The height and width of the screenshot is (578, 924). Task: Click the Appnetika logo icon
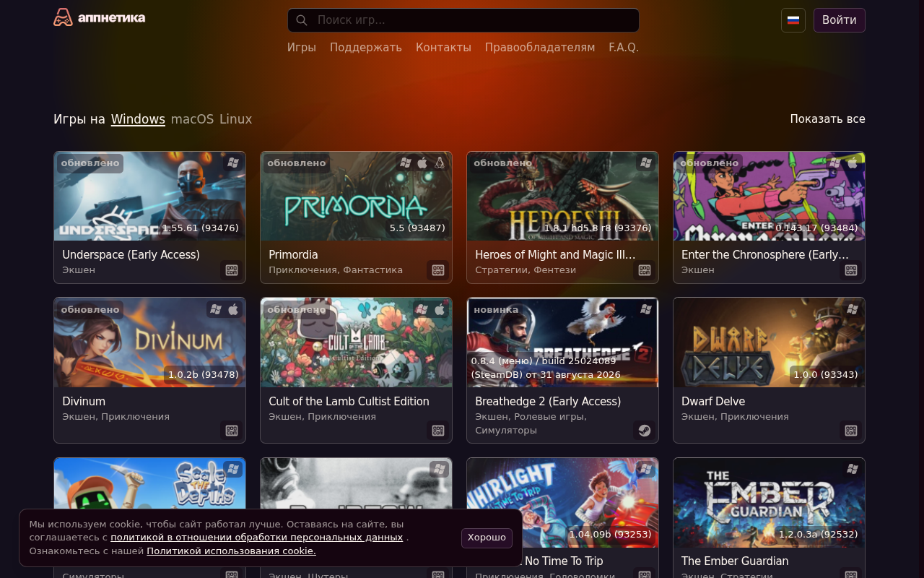pos(64,17)
